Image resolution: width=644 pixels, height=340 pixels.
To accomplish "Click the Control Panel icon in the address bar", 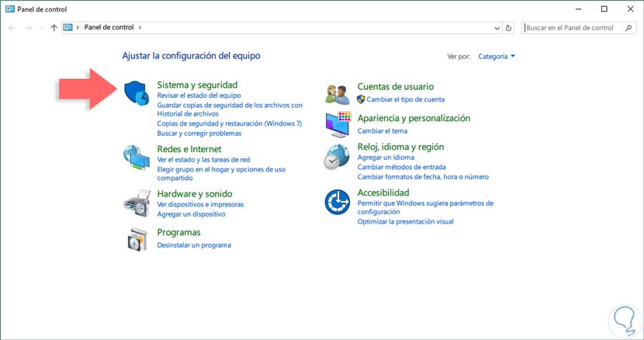I will pyautogui.click(x=68, y=27).
